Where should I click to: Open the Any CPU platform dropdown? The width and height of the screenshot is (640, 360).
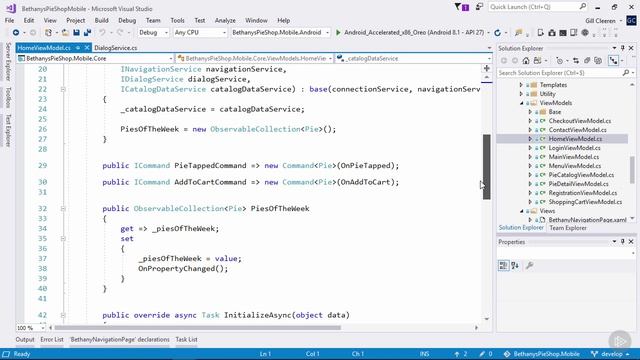click(x=200, y=33)
